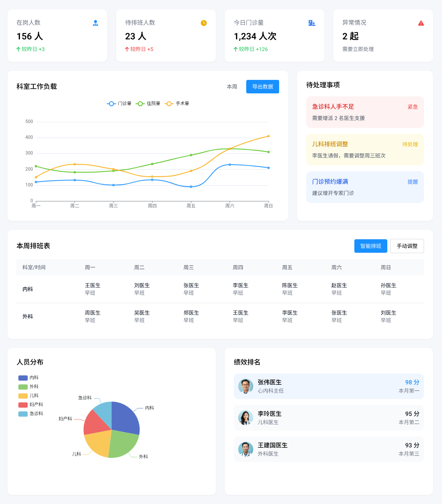Open the 急诊科人手不足 urgent item
The width and height of the screenshot is (442, 504).
[365, 112]
